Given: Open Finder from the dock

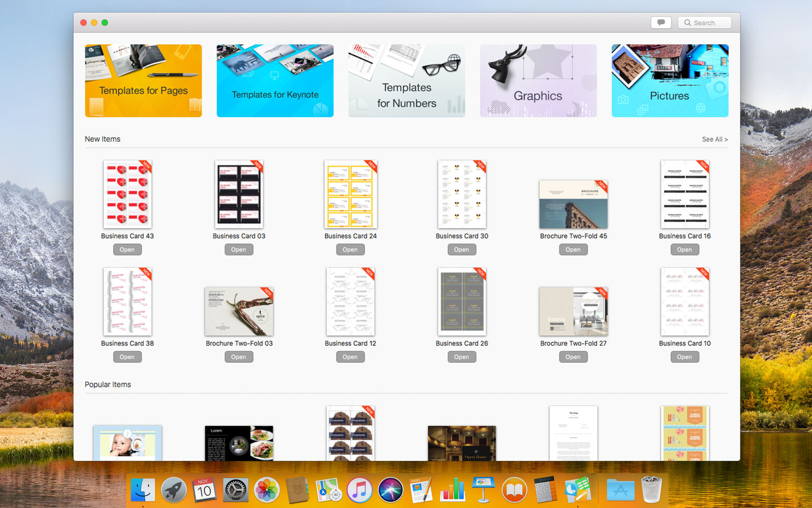Looking at the screenshot, I should point(143,490).
